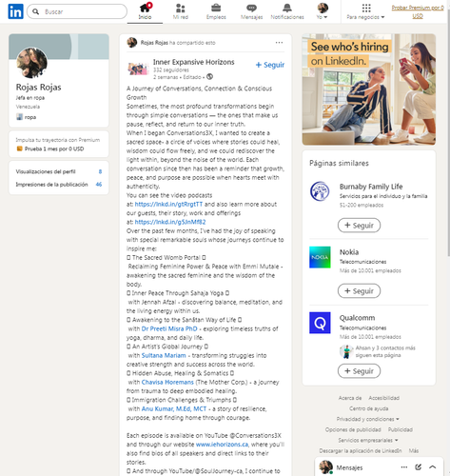450x476 pixels.
Task: Click the Burnaby Family Life page name
Action: (x=371, y=187)
